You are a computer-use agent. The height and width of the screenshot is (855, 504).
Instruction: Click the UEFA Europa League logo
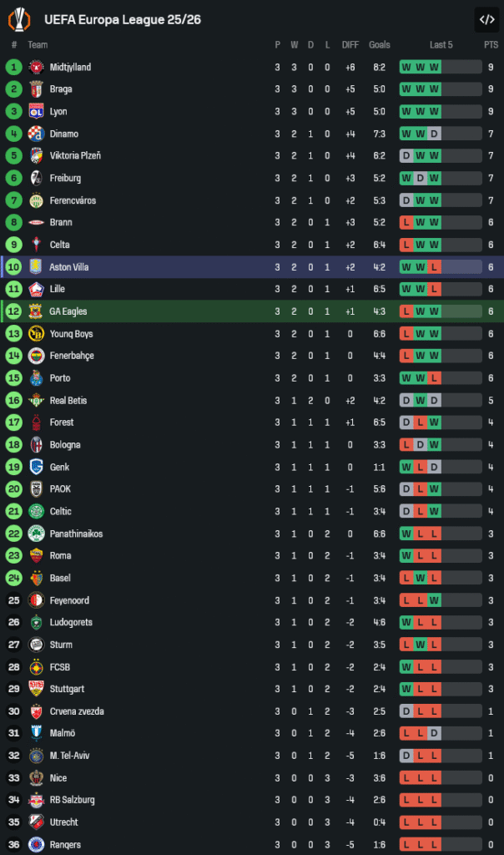(21, 19)
